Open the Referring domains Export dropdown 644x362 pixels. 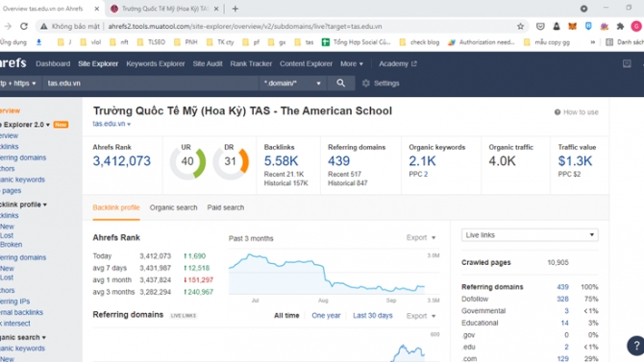[x=421, y=316]
